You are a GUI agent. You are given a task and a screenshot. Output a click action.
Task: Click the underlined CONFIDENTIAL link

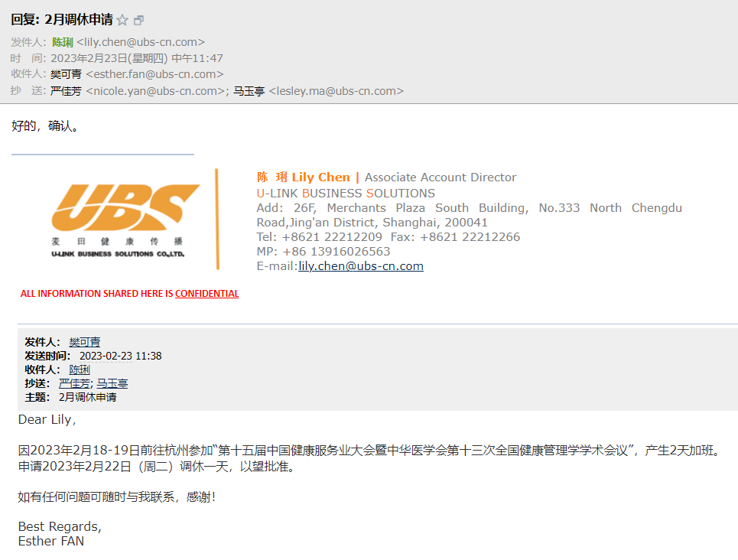pyautogui.click(x=207, y=294)
